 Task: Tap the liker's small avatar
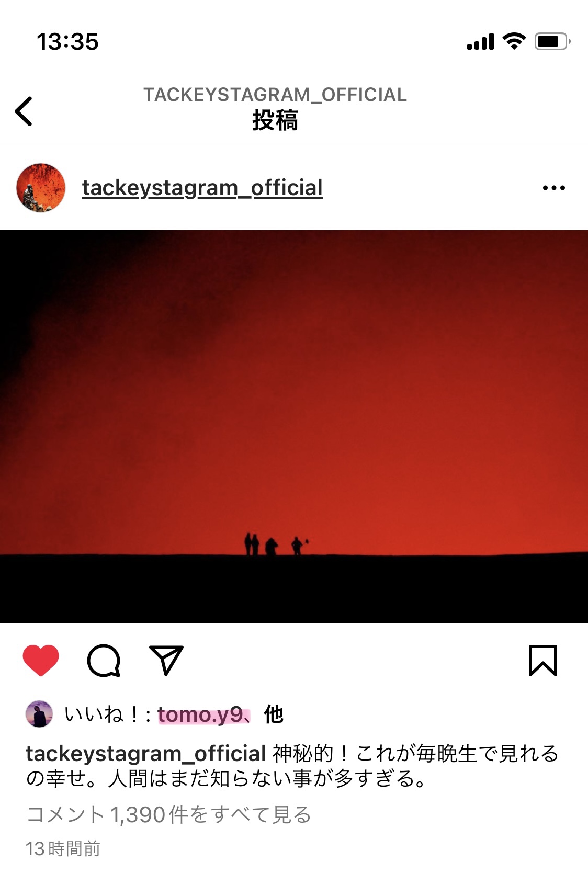(39, 714)
